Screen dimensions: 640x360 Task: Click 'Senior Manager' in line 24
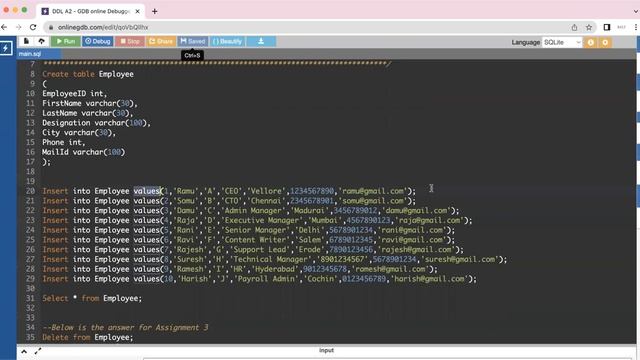256,230
